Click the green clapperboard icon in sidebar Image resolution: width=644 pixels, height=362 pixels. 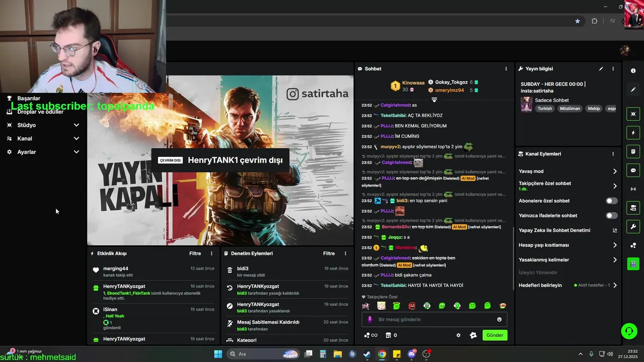click(x=633, y=263)
